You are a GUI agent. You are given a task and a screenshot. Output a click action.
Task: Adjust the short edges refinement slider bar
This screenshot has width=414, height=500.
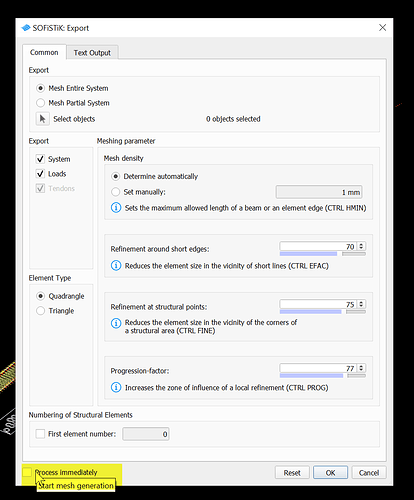[323, 254]
